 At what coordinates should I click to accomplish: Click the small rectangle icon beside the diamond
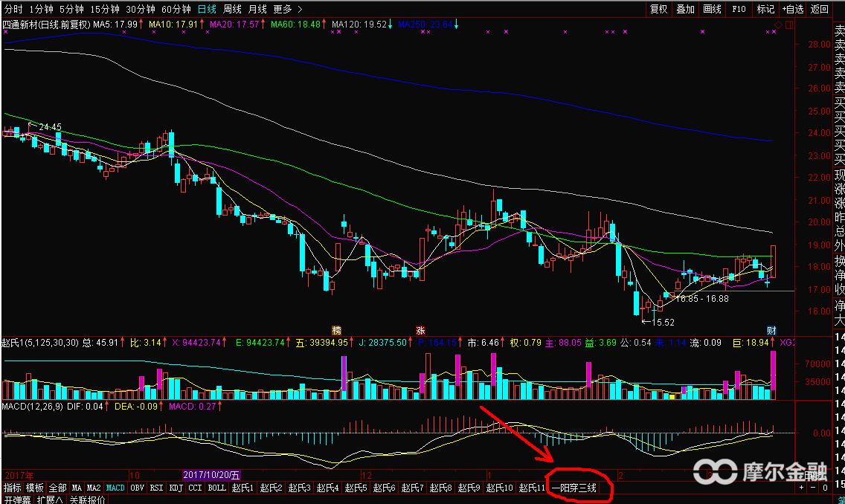tap(789, 25)
